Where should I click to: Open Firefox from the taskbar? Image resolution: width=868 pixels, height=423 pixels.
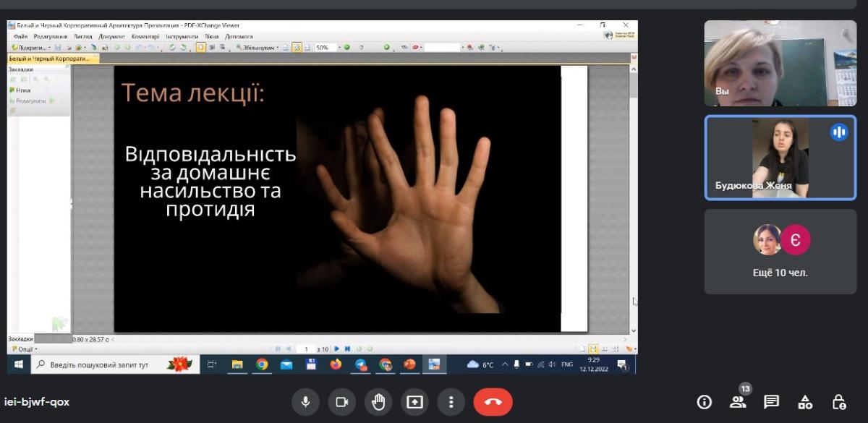(336, 364)
